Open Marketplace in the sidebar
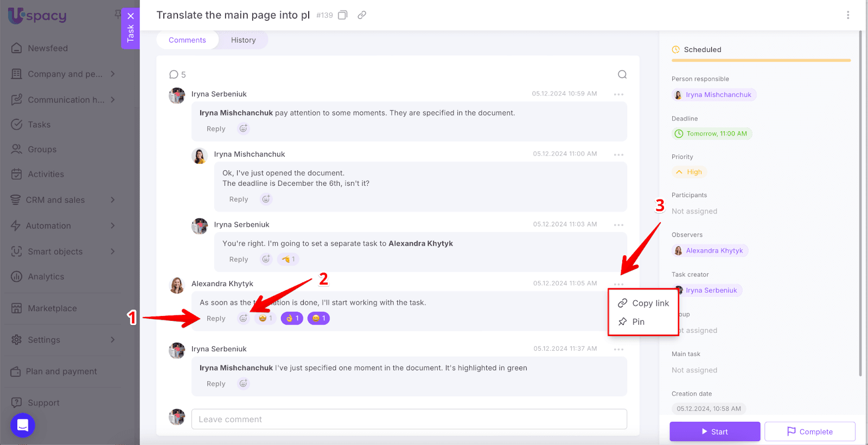 (52, 308)
